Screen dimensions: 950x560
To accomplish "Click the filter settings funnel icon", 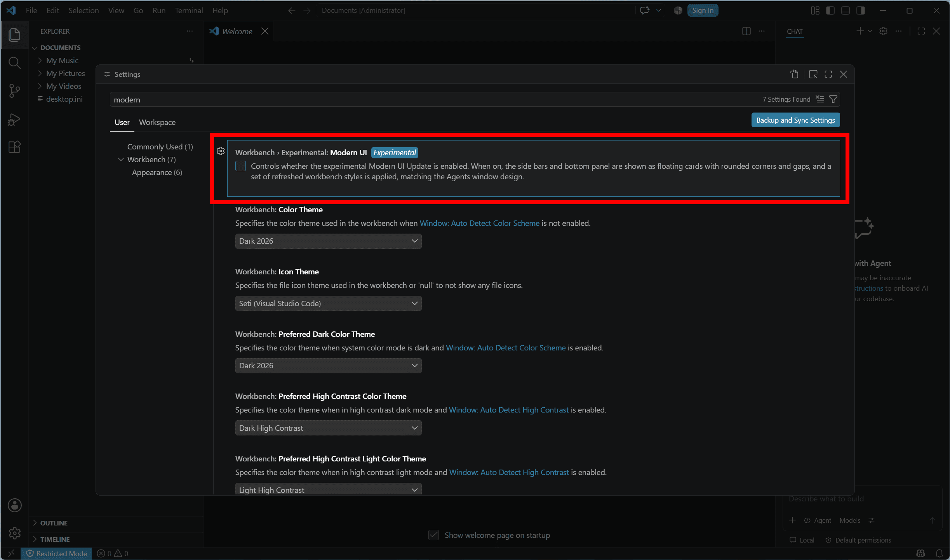I will 833,99.
